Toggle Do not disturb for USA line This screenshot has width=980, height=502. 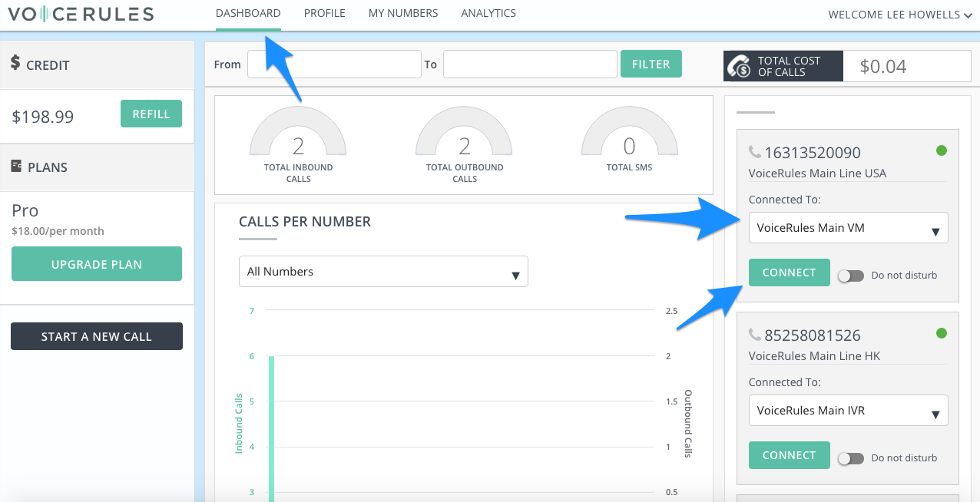tap(850, 276)
